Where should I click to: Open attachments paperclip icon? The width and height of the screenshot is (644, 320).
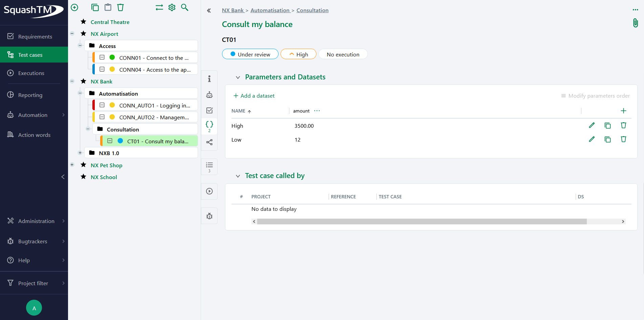coord(636,23)
